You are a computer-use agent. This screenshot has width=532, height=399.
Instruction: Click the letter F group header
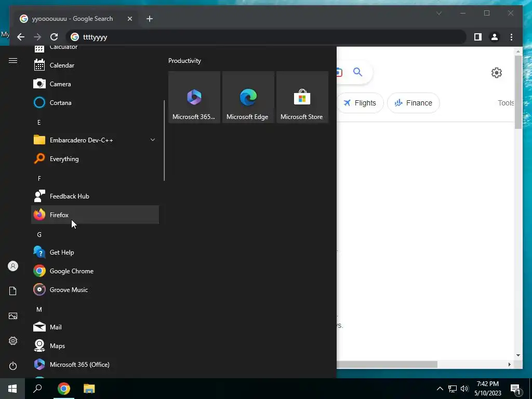click(x=39, y=178)
